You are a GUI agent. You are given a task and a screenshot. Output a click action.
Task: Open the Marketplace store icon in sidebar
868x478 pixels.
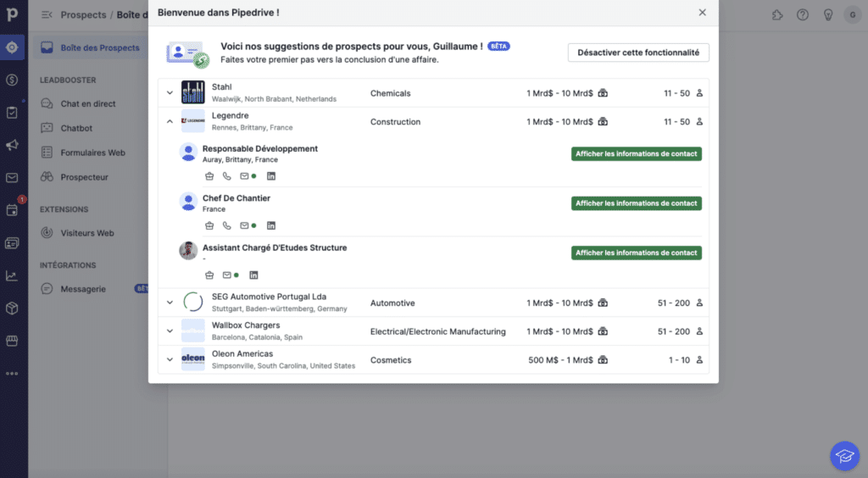12,341
